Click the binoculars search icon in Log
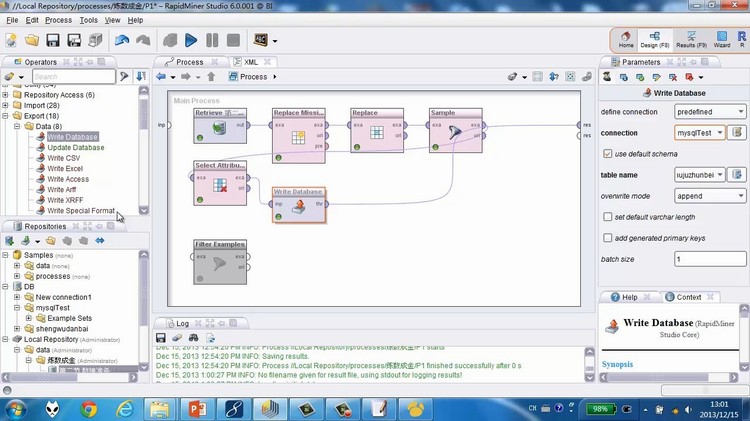Image resolution: width=750 pixels, height=421 pixels. click(x=193, y=338)
